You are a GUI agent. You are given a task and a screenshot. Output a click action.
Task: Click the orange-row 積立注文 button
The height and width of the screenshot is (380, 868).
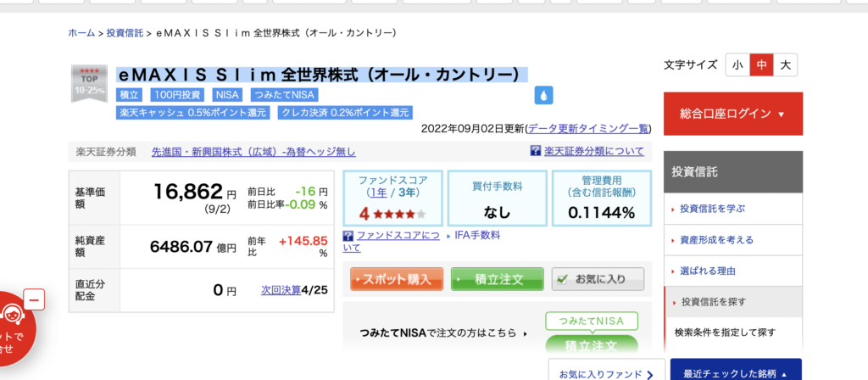click(x=498, y=279)
